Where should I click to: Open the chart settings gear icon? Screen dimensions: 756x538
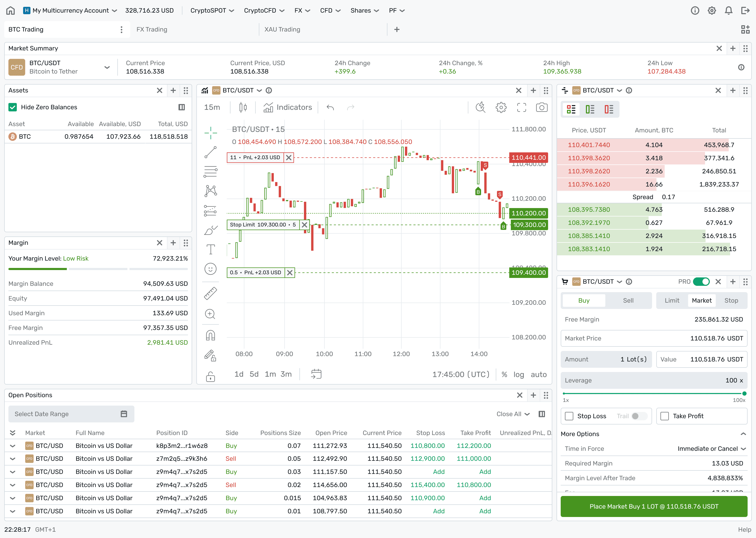(x=501, y=107)
